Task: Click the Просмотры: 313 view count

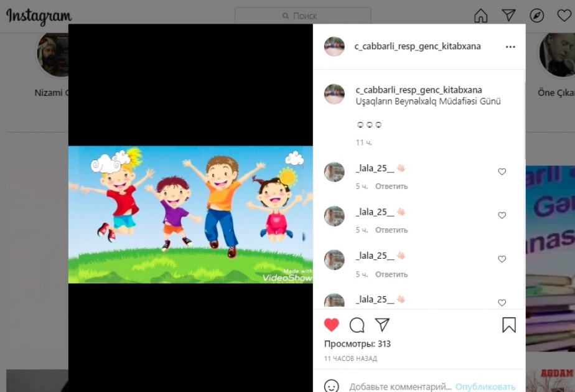Action: [357, 344]
